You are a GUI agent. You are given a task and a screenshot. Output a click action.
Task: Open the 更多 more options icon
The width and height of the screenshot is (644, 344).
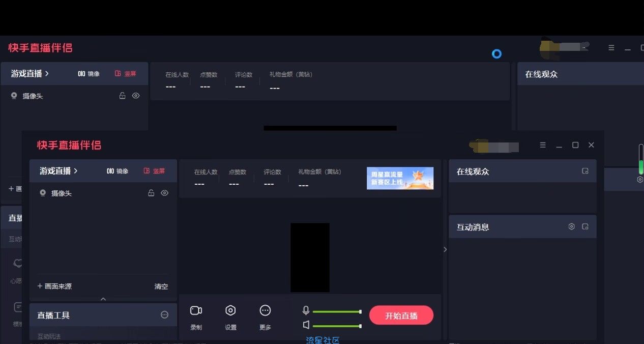pos(265,310)
